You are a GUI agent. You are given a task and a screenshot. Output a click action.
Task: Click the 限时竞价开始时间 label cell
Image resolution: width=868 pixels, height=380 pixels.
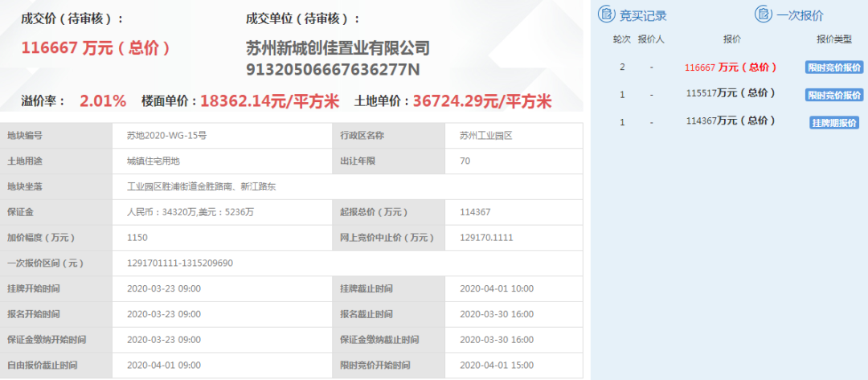tap(389, 365)
